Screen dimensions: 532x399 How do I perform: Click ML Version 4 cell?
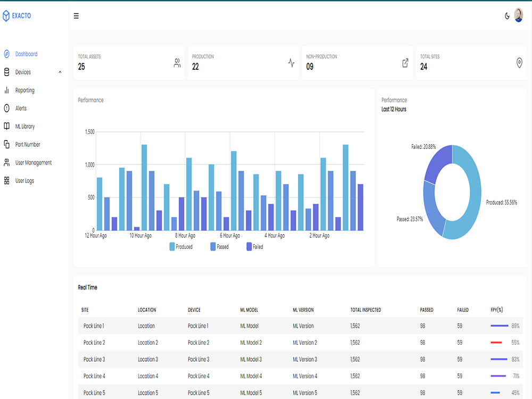click(305, 376)
